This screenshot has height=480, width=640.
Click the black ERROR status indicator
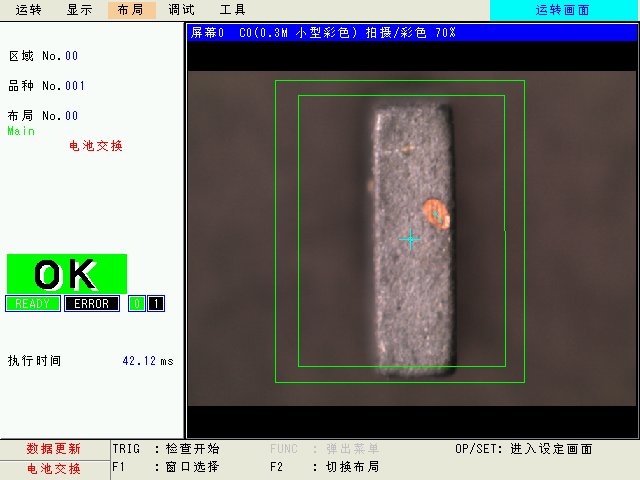pyautogui.click(x=92, y=304)
